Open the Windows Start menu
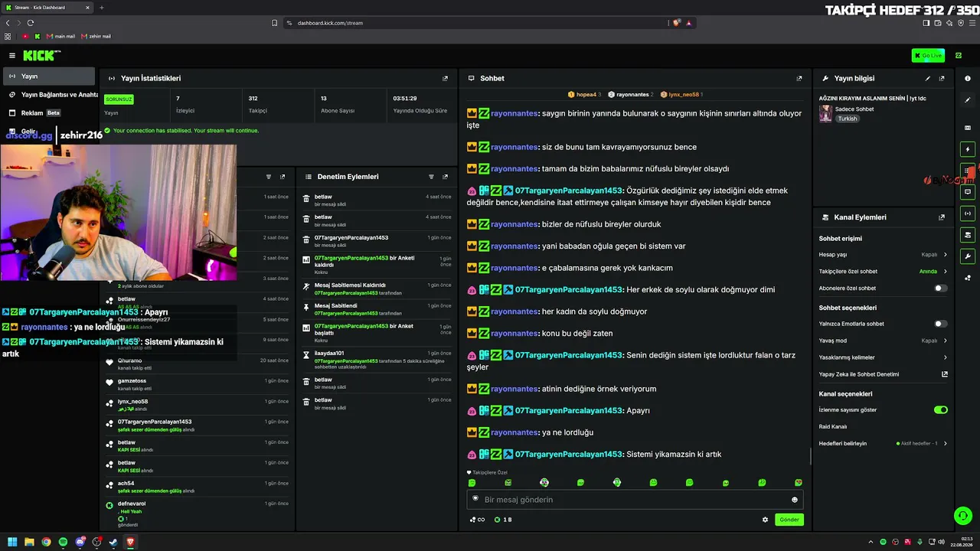Image resolution: width=980 pixels, height=551 pixels. click(x=12, y=542)
